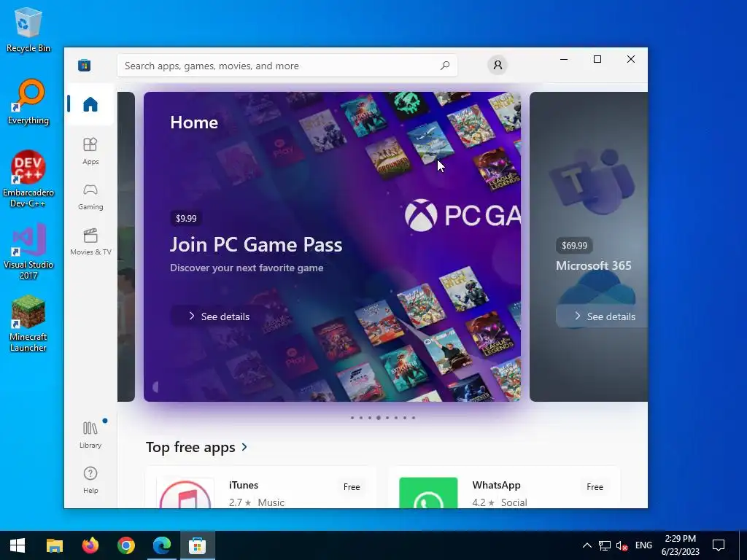Launch Firefox from the taskbar

tap(90, 545)
